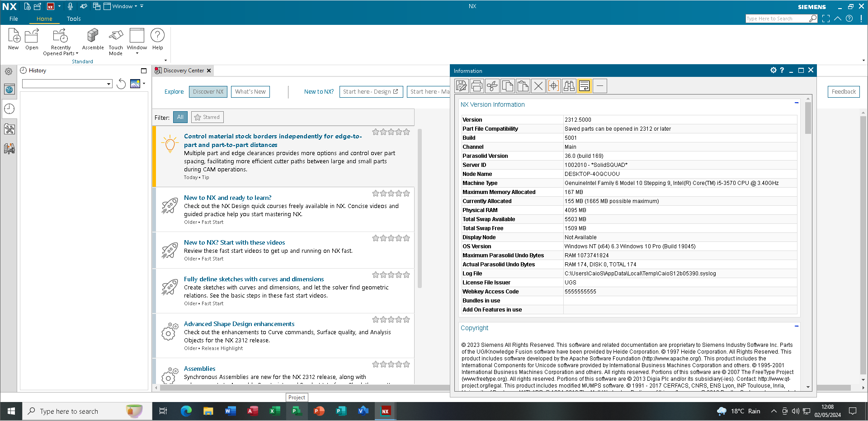The image size is (868, 421).
Task: Switch to the Home ribbon tab
Action: click(44, 19)
